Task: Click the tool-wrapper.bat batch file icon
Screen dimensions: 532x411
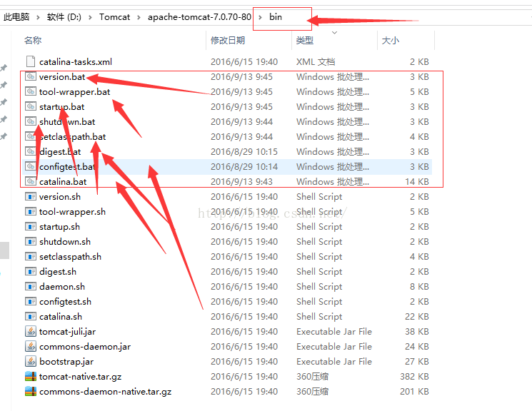Action: point(31,91)
